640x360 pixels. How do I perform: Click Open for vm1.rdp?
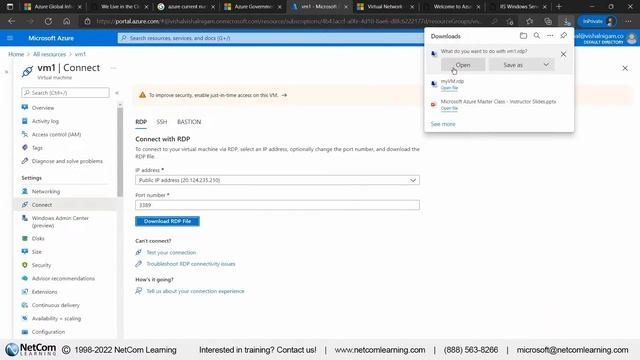click(x=463, y=65)
